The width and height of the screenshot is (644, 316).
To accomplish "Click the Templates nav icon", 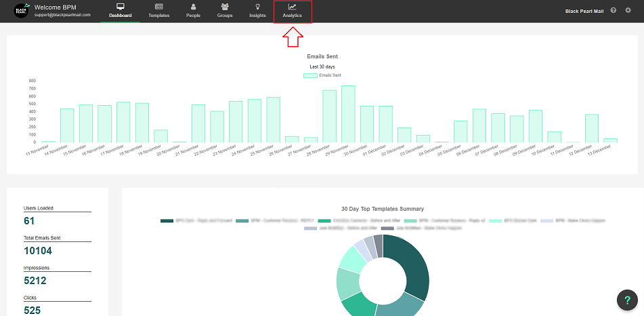I will pos(158,7).
